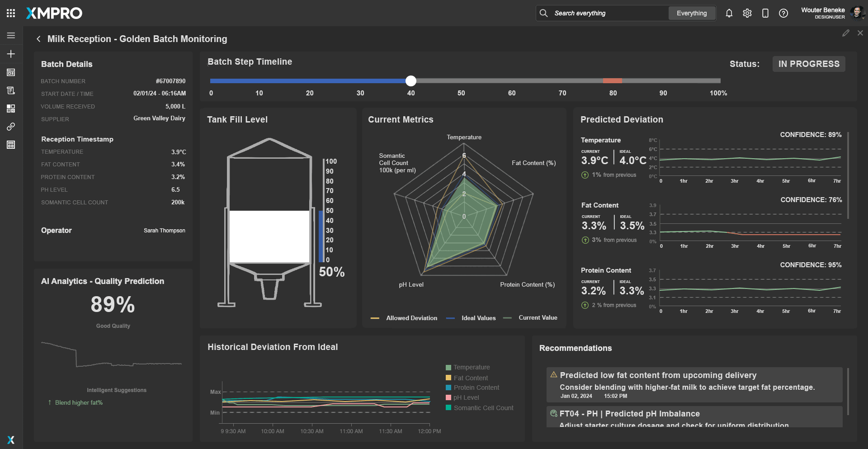Open the Everything search scope dropdown

(x=691, y=13)
